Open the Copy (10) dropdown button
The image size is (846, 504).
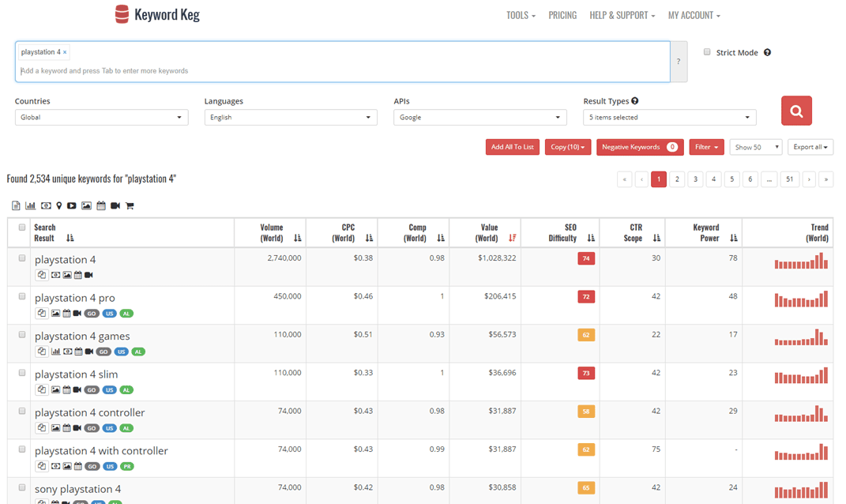(568, 147)
